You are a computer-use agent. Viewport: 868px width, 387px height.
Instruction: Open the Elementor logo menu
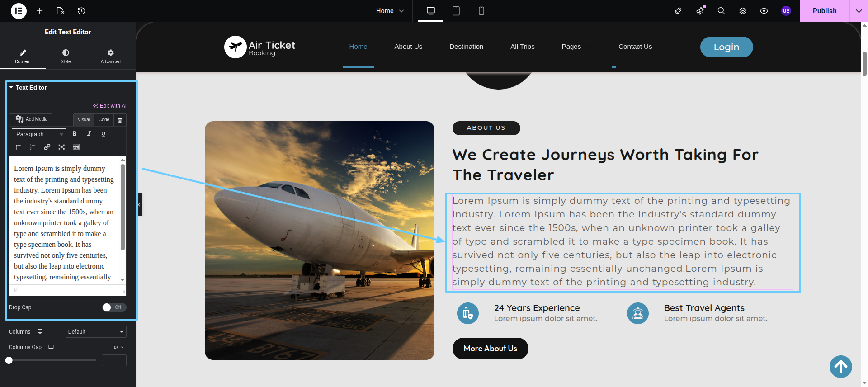pos(19,11)
